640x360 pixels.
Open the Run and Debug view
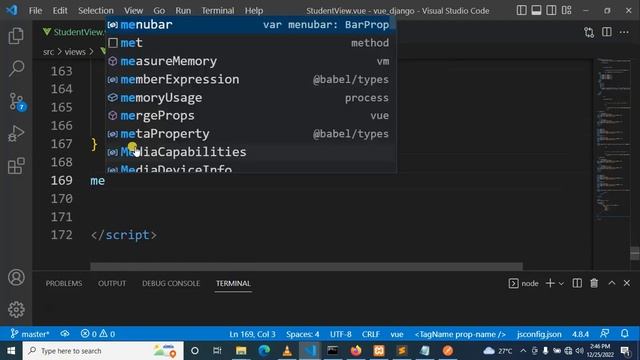[x=16, y=133]
